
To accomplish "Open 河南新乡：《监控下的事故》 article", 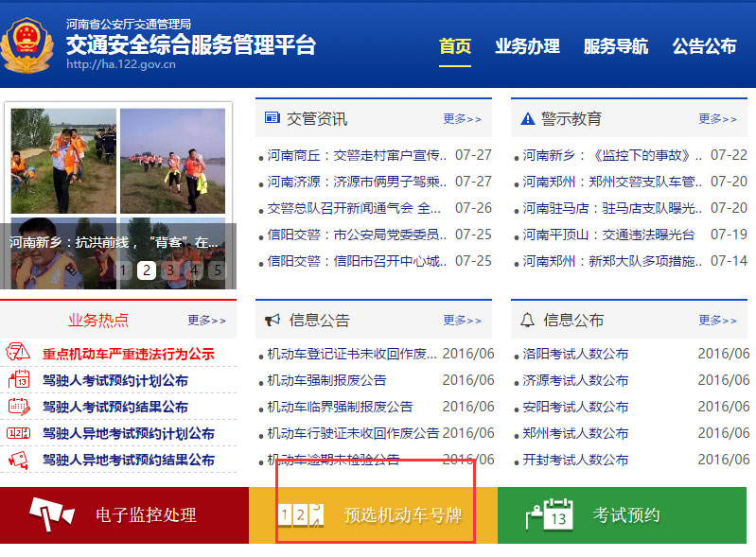I will (x=612, y=155).
